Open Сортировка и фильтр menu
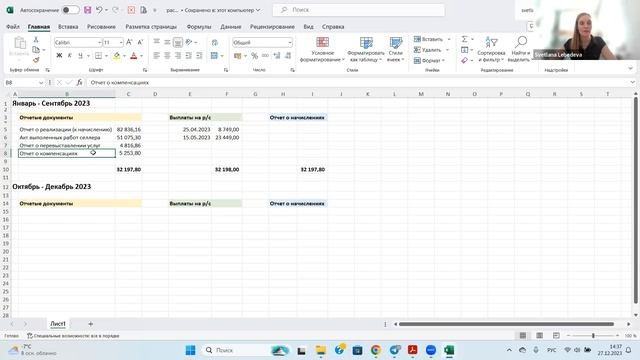 pos(491,49)
